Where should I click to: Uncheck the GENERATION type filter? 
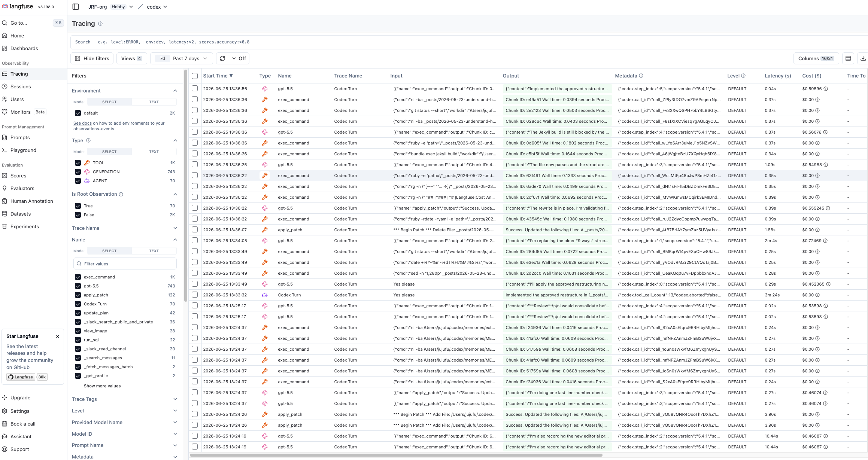(78, 172)
